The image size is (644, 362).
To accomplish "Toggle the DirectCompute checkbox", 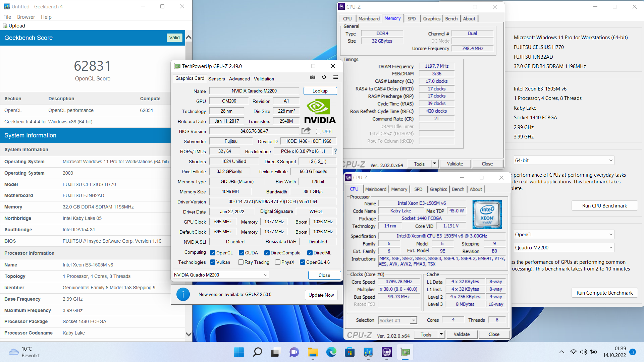I will (267, 253).
